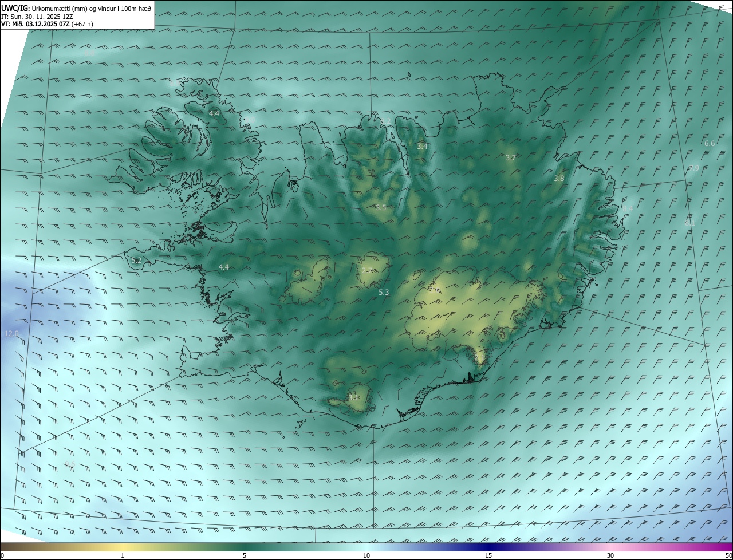The width and height of the screenshot is (733, 560).
Task: Click the '9.6' value over the sea
Action: (70, 464)
